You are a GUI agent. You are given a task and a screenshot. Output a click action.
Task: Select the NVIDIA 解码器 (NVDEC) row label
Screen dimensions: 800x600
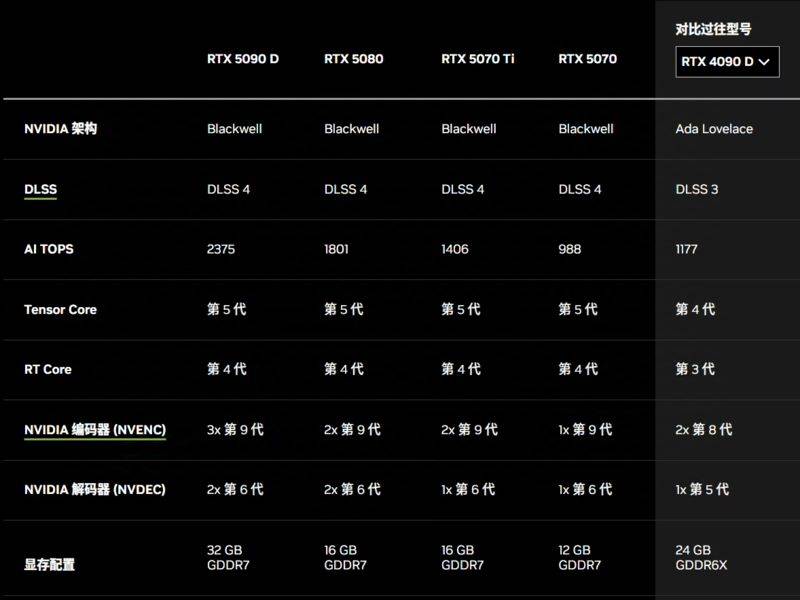pyautogui.click(x=95, y=490)
